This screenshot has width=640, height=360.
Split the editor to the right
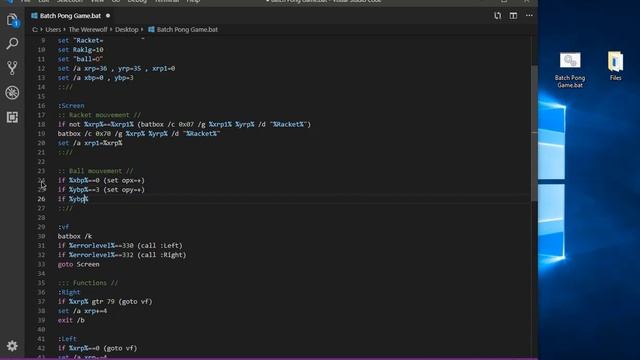[x=513, y=16]
